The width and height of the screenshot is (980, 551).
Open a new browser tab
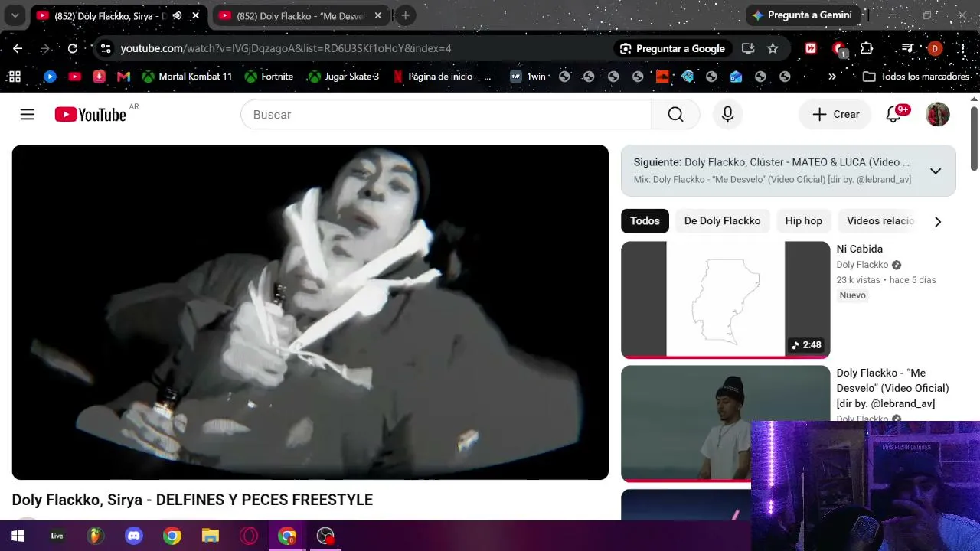click(405, 15)
